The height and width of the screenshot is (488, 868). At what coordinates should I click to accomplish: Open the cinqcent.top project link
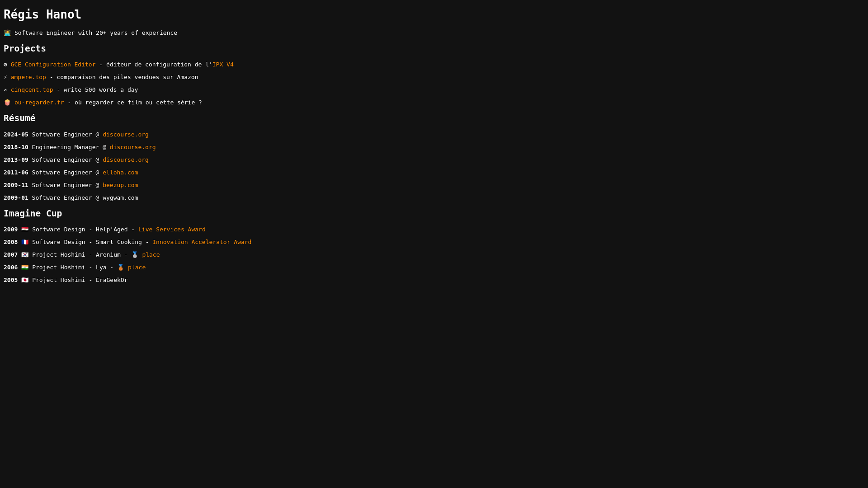pos(32,90)
